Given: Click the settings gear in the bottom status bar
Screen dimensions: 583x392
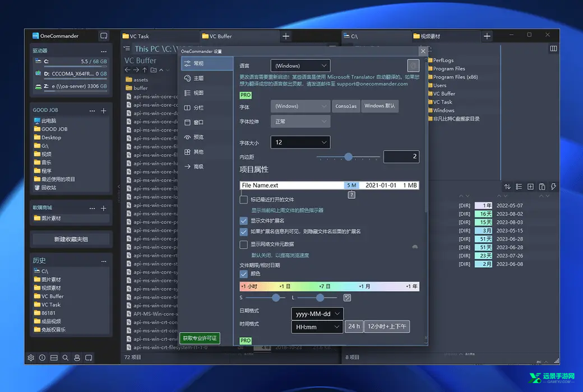Looking at the screenshot, I should tap(30, 357).
